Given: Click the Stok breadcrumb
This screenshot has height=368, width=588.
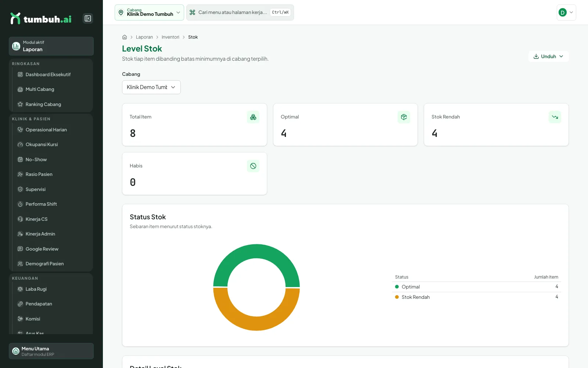Looking at the screenshot, I should (193, 37).
